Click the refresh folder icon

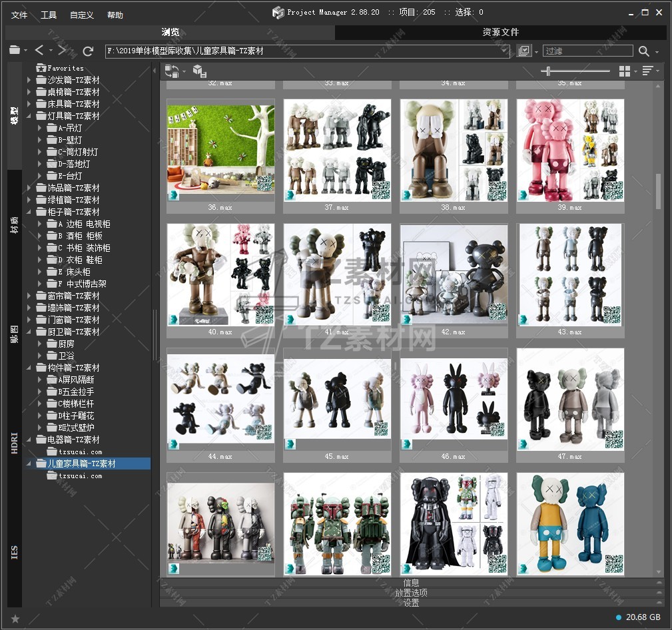pos(88,51)
